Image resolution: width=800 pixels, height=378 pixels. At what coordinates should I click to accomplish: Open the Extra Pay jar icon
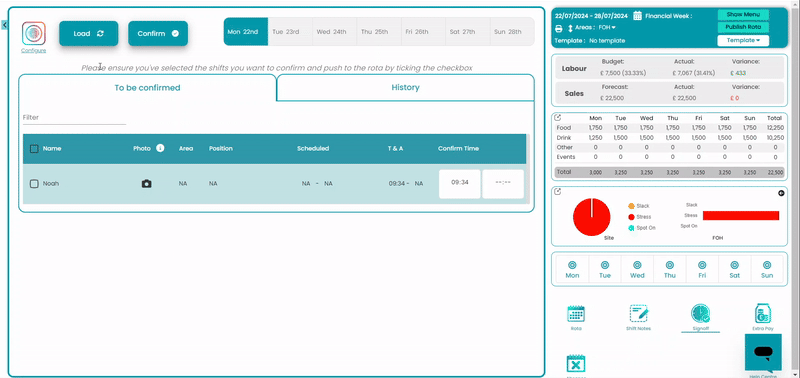(x=763, y=314)
